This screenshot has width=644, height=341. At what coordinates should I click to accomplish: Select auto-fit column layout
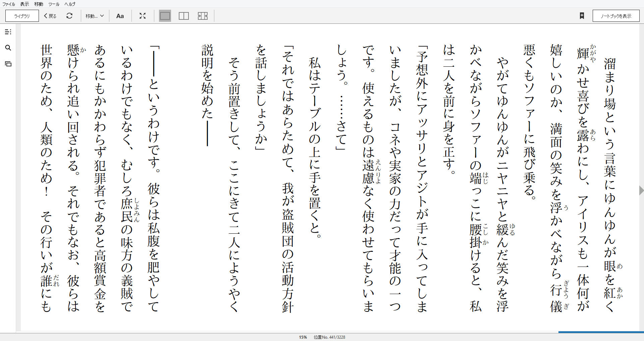[x=203, y=16]
